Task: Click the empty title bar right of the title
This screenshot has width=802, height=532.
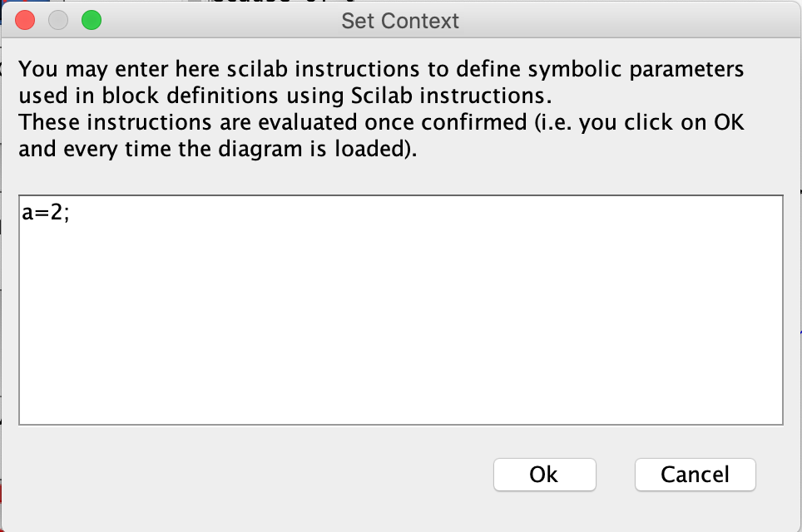Action: tap(624, 21)
